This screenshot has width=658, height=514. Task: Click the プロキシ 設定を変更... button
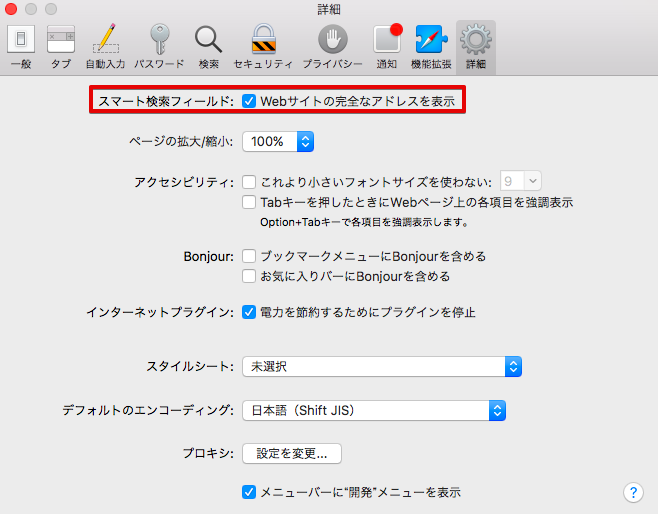click(292, 454)
